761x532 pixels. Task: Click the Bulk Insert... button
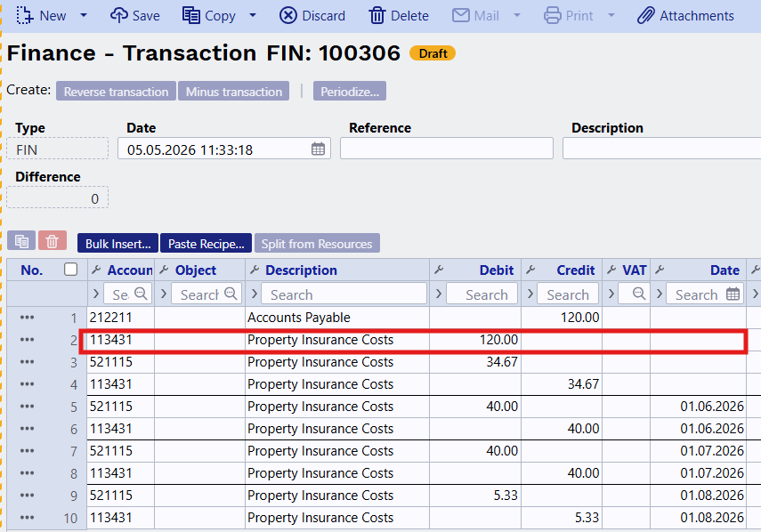[x=118, y=244]
